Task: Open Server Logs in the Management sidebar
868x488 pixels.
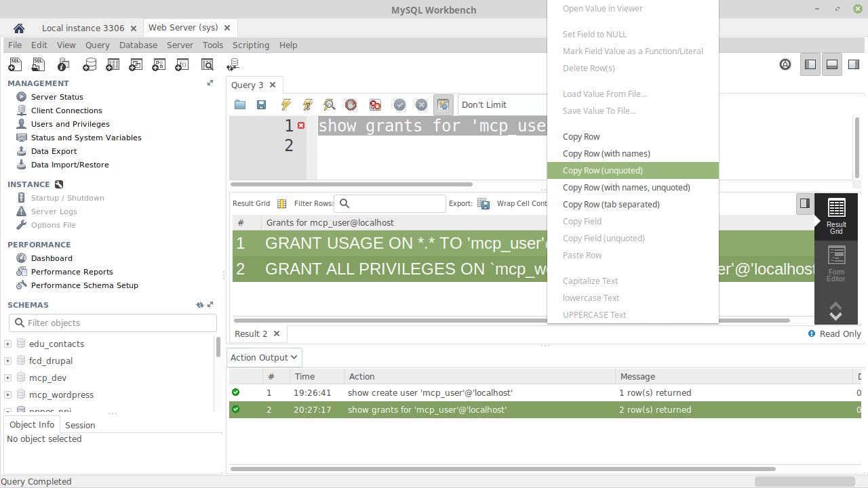Action: tap(54, 211)
